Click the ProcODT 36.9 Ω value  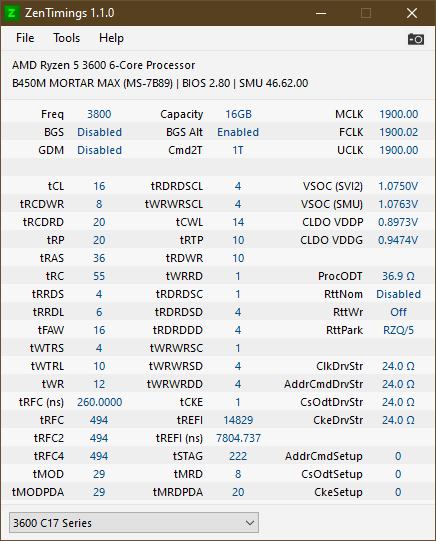[x=398, y=276]
